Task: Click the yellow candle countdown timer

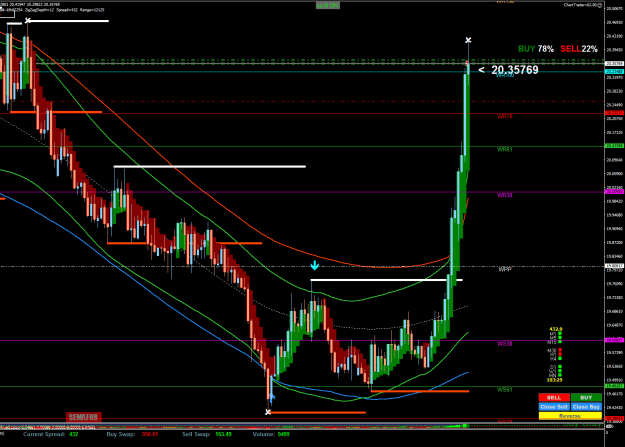Action: pos(554,380)
